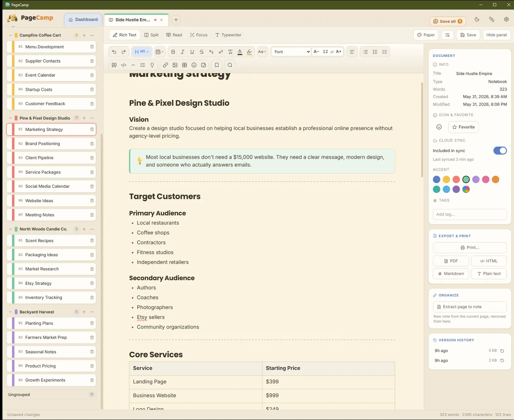Add a bookmark from the toolbar
The height and width of the screenshot is (420, 514).
tap(217, 65)
